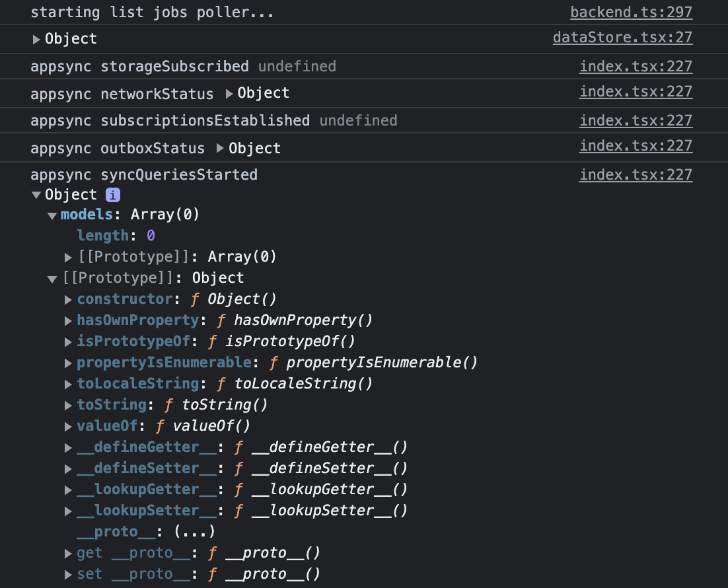Expand the Object logged from dataStore.tsx
Image resolution: width=728 pixels, height=588 pixels.
coord(37,38)
